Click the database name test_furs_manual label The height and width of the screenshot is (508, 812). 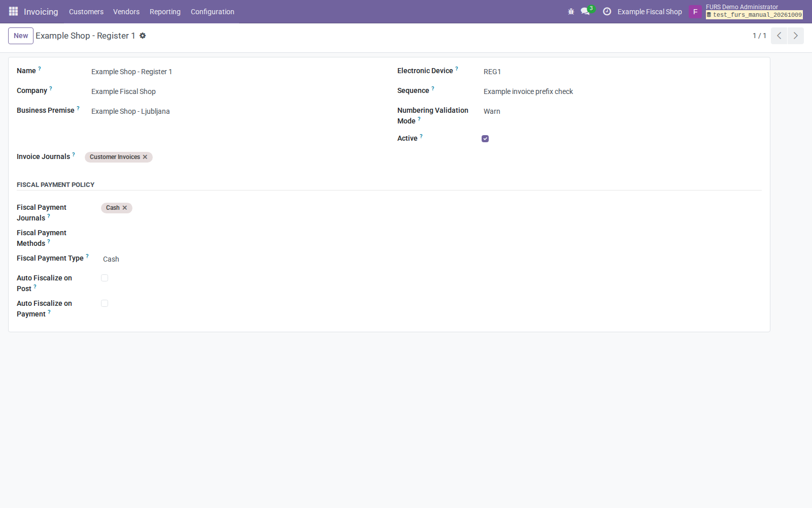pos(755,15)
